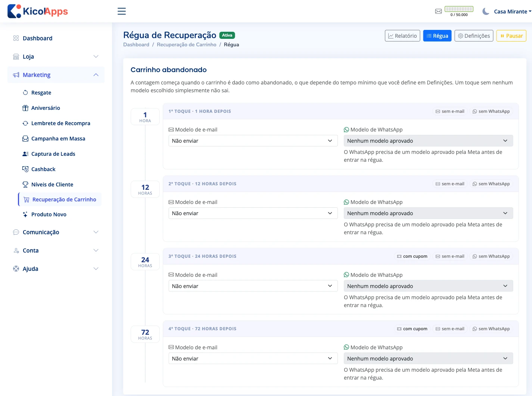
Task: Click 'sem WhatsApp' badge on 1º toque
Action: pyautogui.click(x=491, y=111)
